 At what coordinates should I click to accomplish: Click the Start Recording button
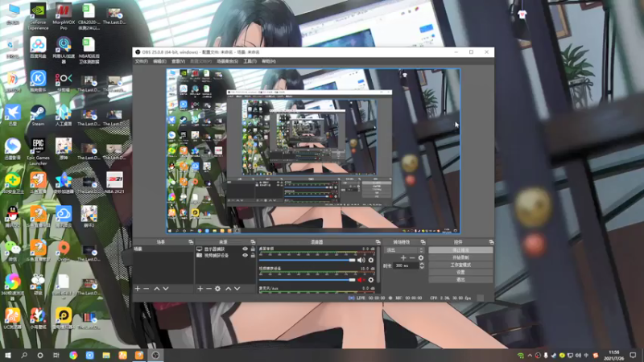click(x=460, y=257)
